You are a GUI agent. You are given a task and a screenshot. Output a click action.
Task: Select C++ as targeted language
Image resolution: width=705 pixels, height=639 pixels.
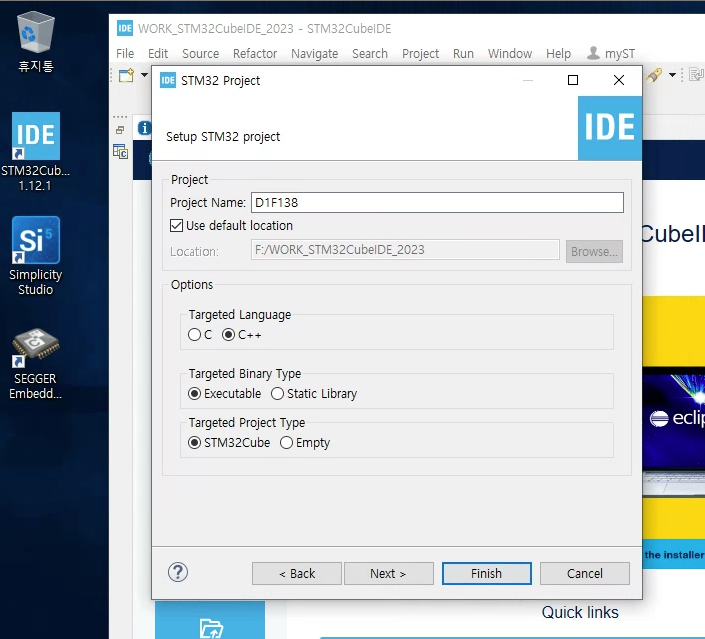pos(228,335)
